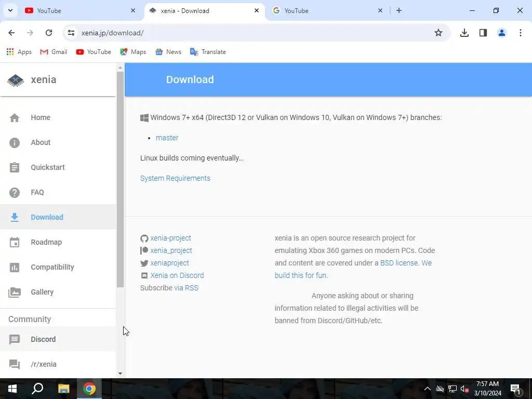
Task: Click the sidebar scroll up arrow
Action: 120,68
